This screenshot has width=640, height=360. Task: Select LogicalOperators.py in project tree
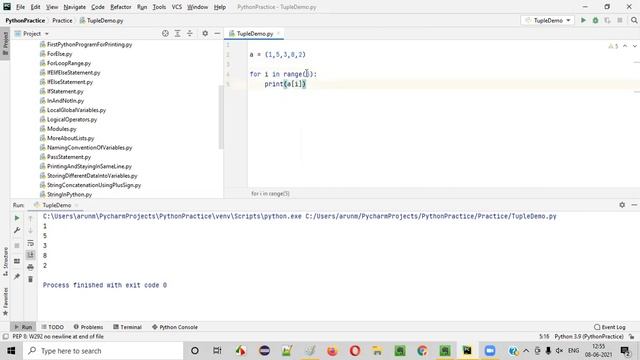[x=71, y=120]
